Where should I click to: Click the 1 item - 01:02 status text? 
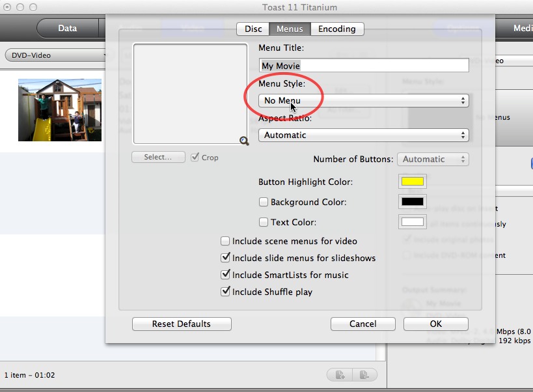pyautogui.click(x=29, y=375)
